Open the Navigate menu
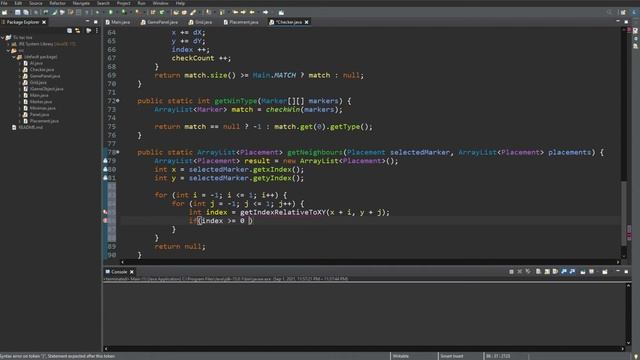The width and height of the screenshot is (640, 360). (81, 3)
